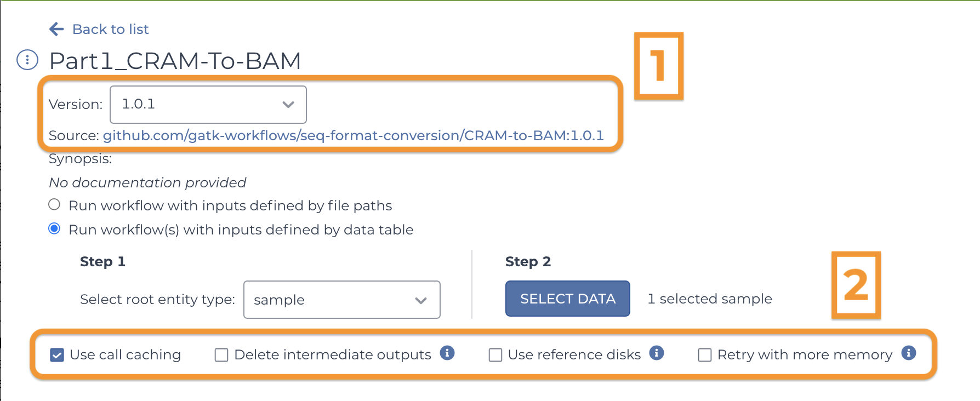The height and width of the screenshot is (401, 980).
Task: Show info for Retry with more memory
Action: click(x=909, y=353)
